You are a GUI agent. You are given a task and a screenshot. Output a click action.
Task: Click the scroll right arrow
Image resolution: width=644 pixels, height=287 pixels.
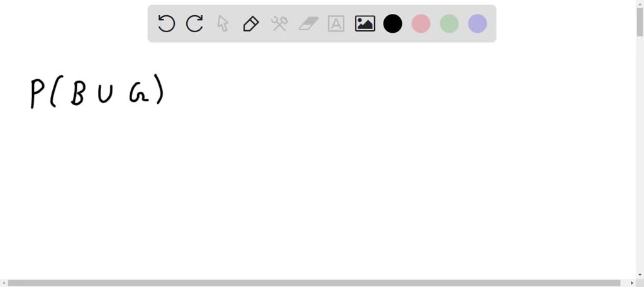point(633,283)
